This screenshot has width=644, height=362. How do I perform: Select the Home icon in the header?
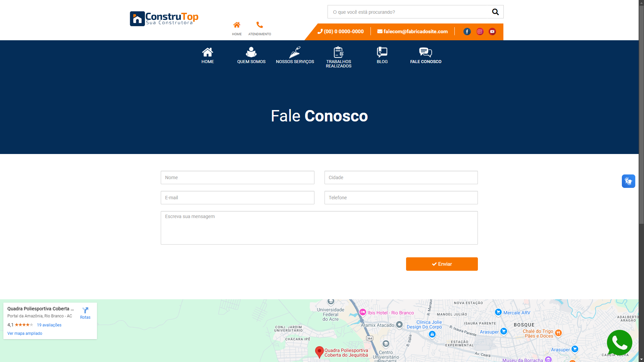click(x=237, y=24)
